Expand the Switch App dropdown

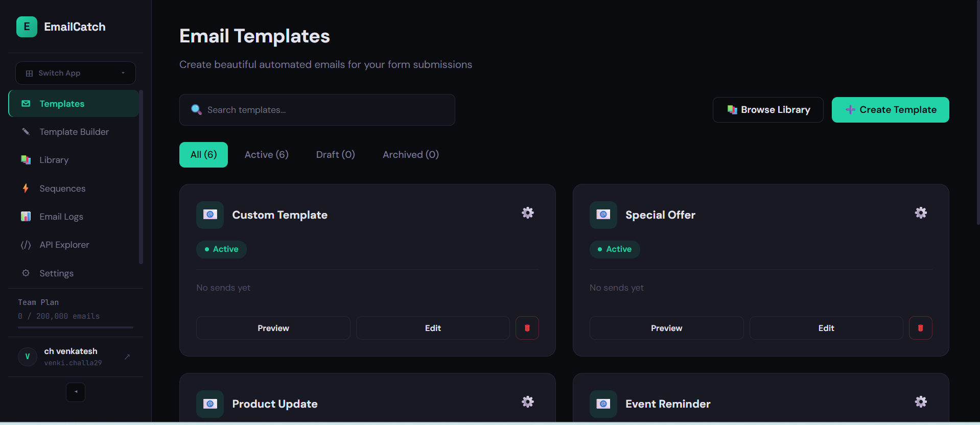pyautogui.click(x=76, y=73)
